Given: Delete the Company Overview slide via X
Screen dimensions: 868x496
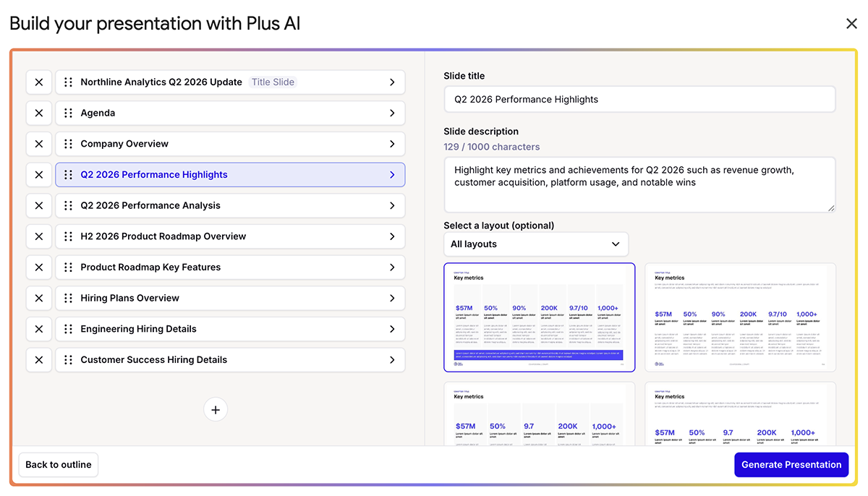Looking at the screenshot, I should (x=39, y=144).
